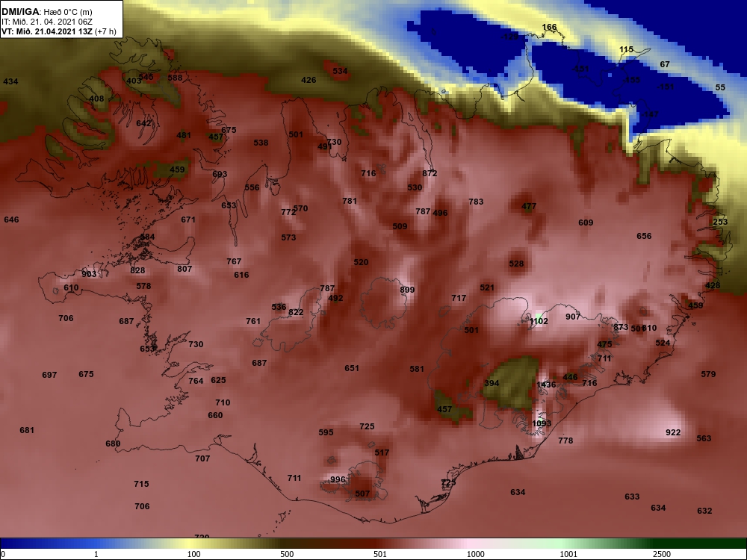Click the 873 map value

pos(621,327)
